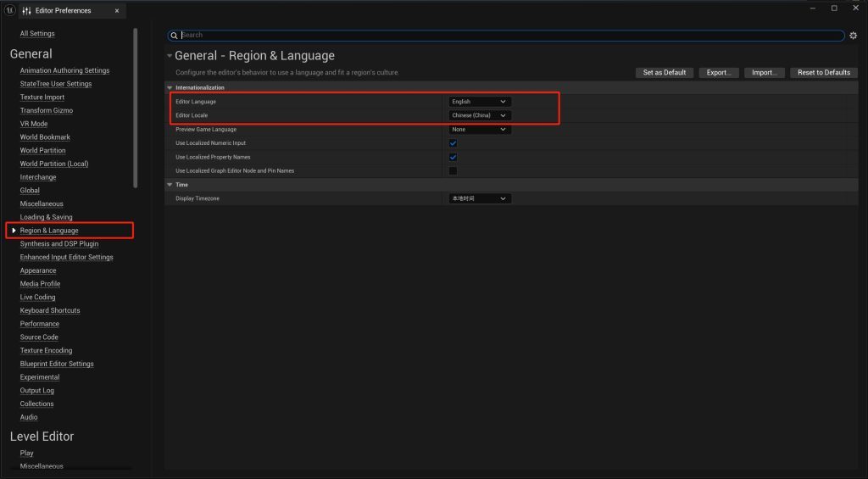This screenshot has height=479, width=868.
Task: Click the Set as Default button
Action: point(664,73)
